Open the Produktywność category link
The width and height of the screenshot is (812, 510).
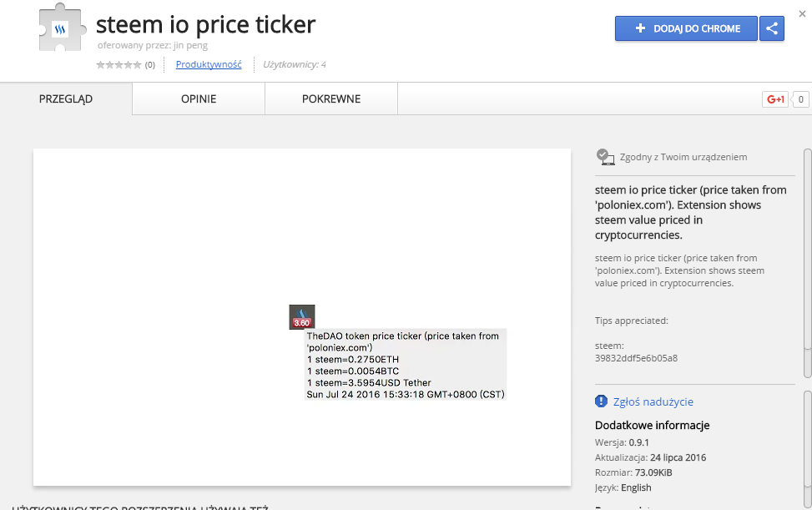pyautogui.click(x=209, y=64)
